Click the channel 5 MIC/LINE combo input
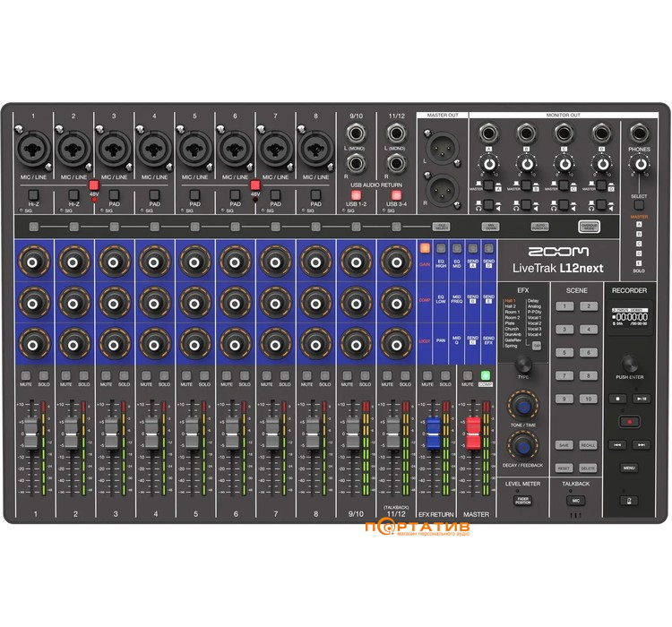This screenshot has width=672, height=627. tap(194, 149)
